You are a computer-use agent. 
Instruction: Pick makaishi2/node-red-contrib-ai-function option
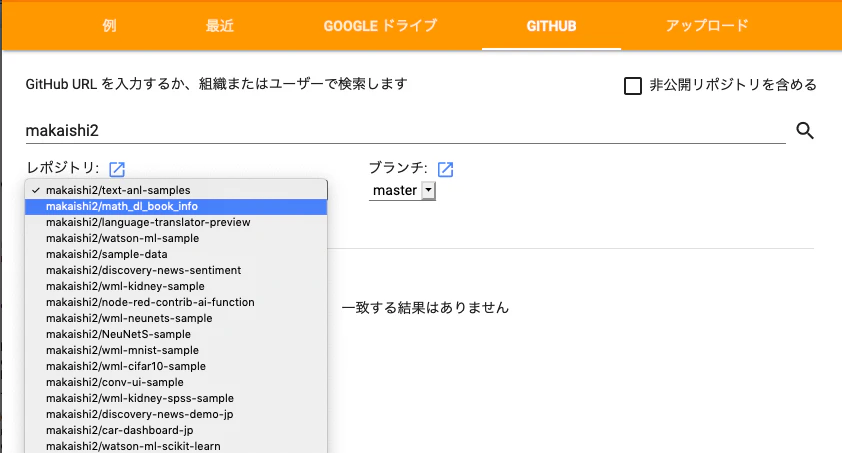[x=176, y=302]
